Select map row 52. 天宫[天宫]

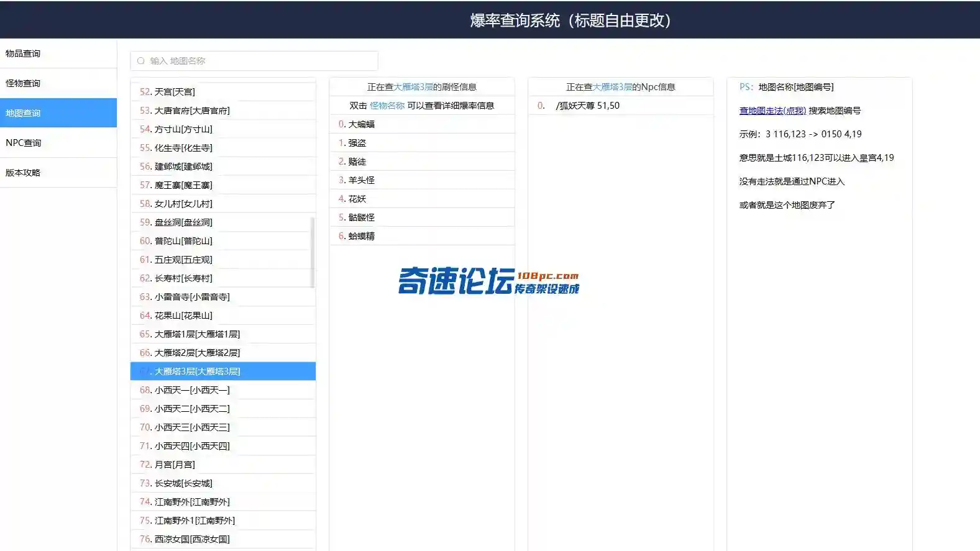(223, 92)
